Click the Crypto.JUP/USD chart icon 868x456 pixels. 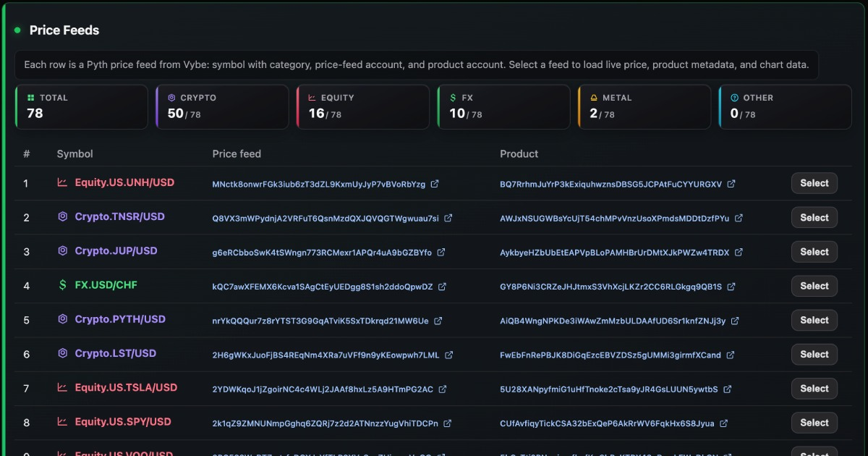(x=63, y=251)
